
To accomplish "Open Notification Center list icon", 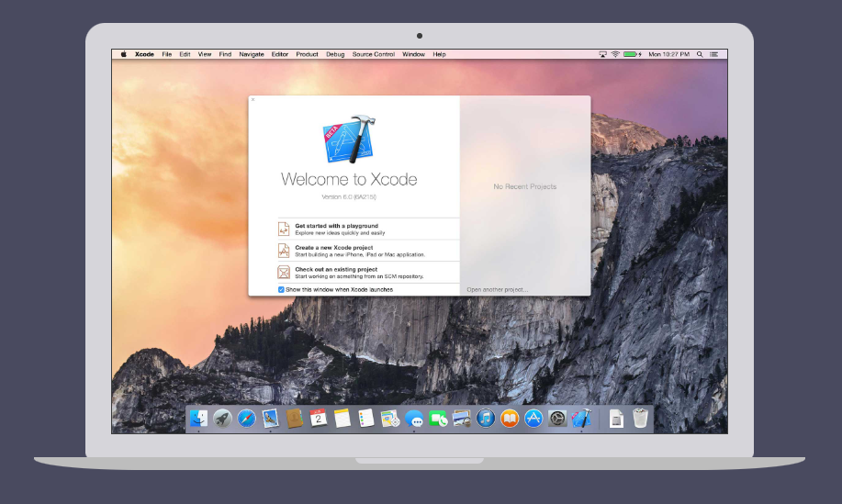I will coord(714,54).
